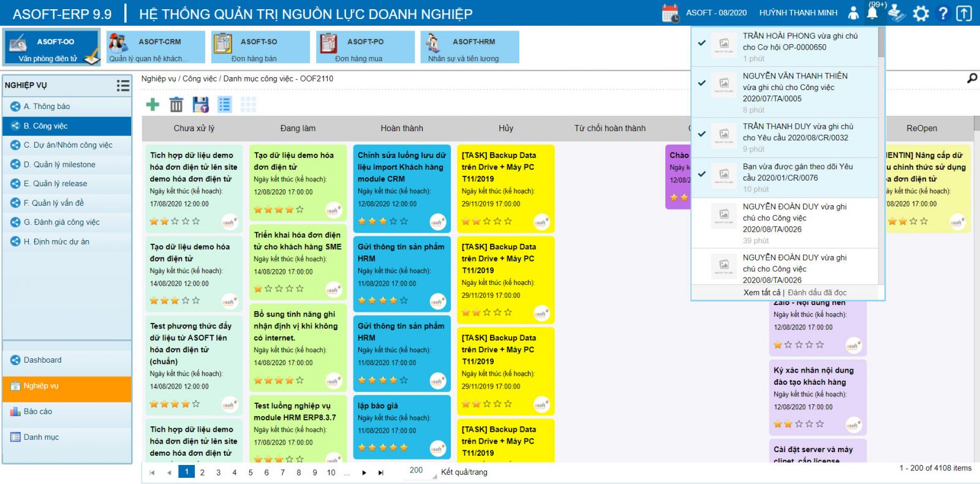This screenshot has width=980, height=484.
Task: Click the Hoàn thành column header
Action: click(x=402, y=129)
